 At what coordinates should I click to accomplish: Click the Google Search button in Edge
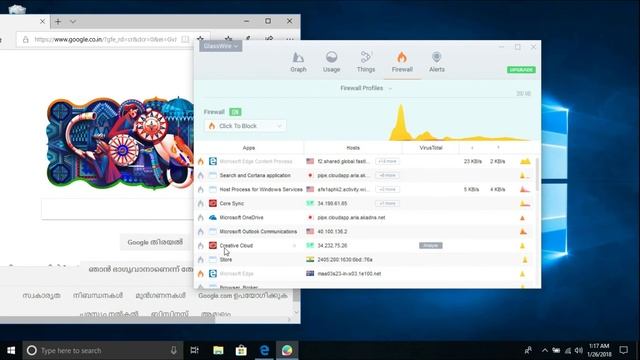coord(155,242)
